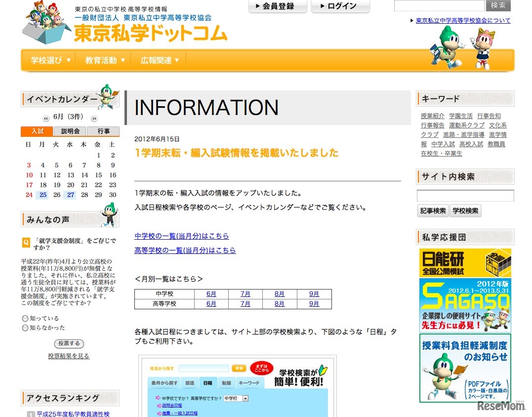This screenshot has width=532, height=417.
Task: Open 中学校 6月 monthly list link
Action: point(211,294)
